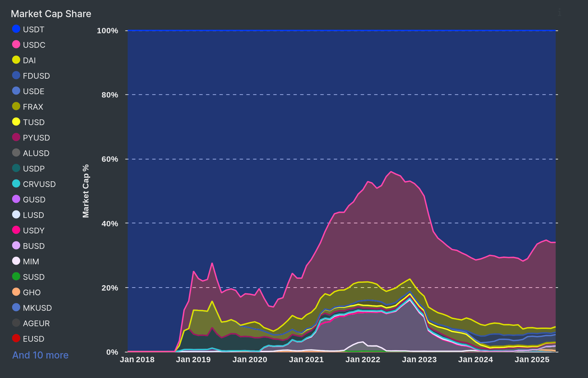Select the GHO legend label
The width and height of the screenshot is (588, 378).
click(32, 292)
